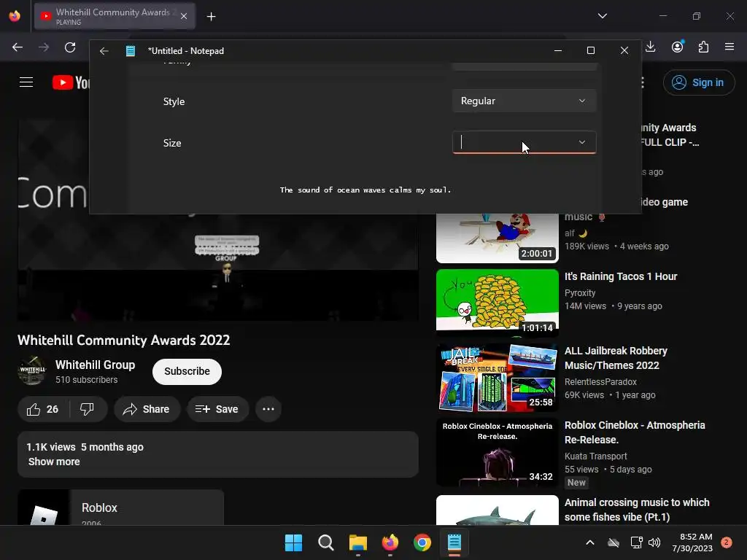Image resolution: width=747 pixels, height=560 pixels.
Task: Share the Whitehill Community Awards video
Action: pos(147,409)
